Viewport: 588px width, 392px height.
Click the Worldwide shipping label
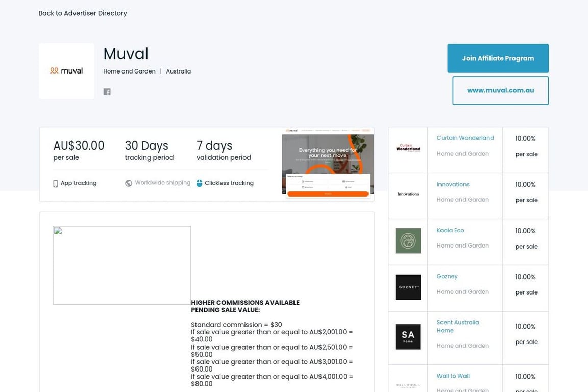[x=163, y=183]
